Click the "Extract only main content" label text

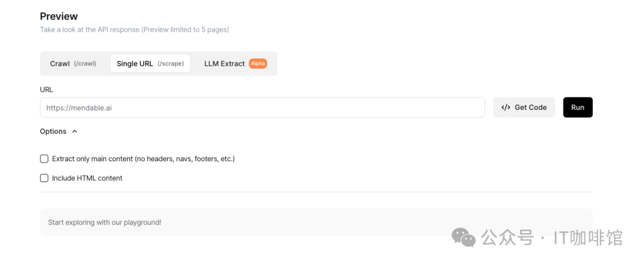(x=143, y=159)
